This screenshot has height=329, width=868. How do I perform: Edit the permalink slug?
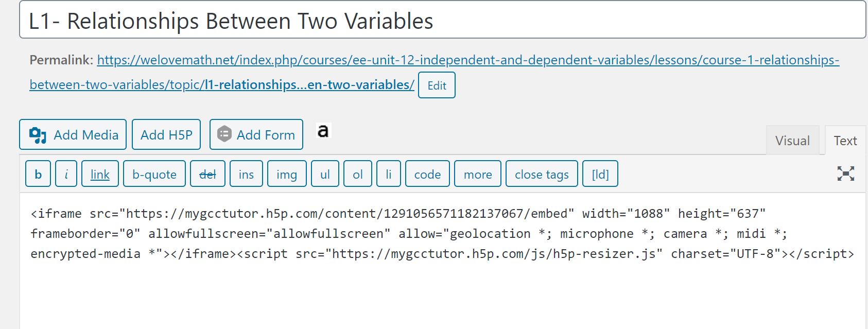437,85
